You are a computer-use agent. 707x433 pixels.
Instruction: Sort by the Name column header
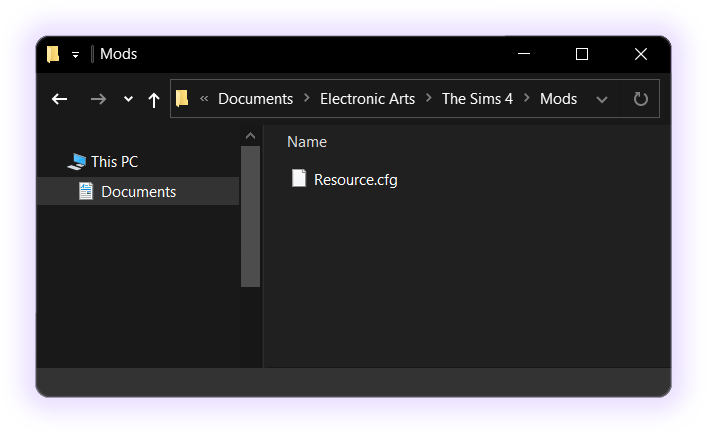[x=307, y=142]
